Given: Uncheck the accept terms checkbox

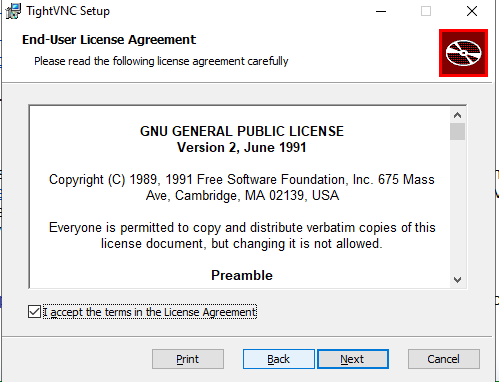Looking at the screenshot, I should pyautogui.click(x=34, y=312).
